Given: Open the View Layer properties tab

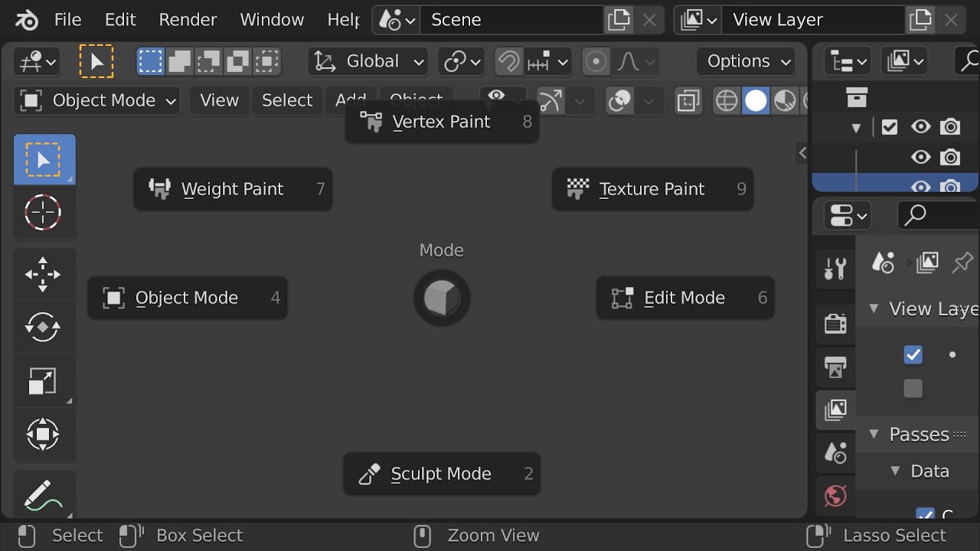Looking at the screenshot, I should point(835,409).
